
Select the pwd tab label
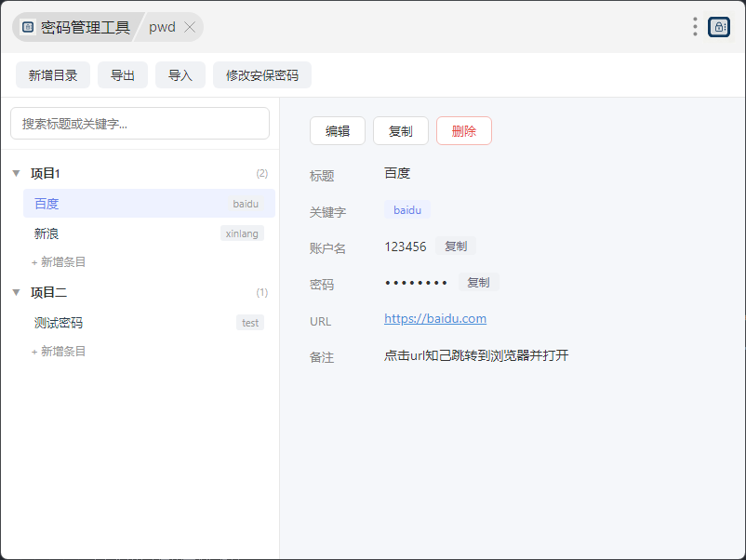[x=162, y=27]
